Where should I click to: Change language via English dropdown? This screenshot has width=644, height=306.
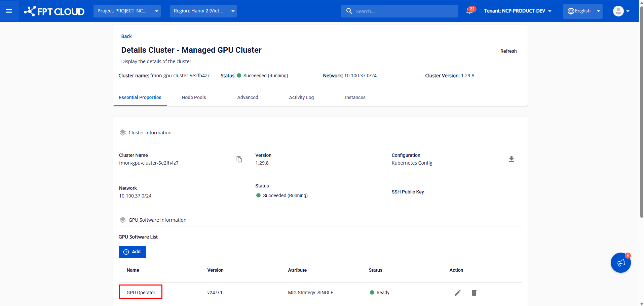[583, 11]
